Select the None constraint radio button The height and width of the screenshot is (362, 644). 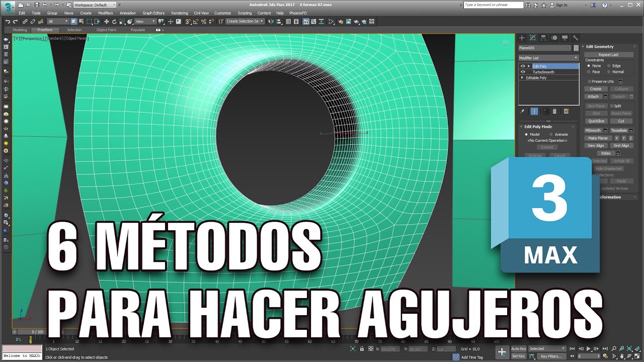point(589,66)
